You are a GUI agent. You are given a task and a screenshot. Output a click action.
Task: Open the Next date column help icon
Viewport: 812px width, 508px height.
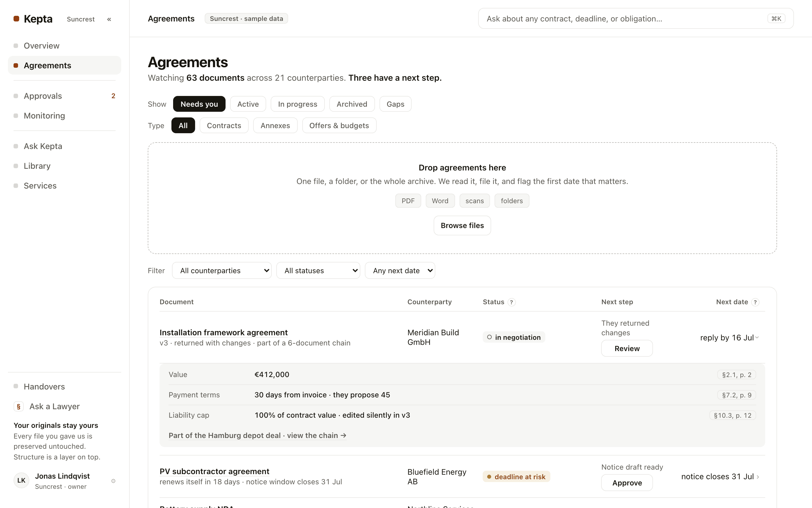coord(755,302)
